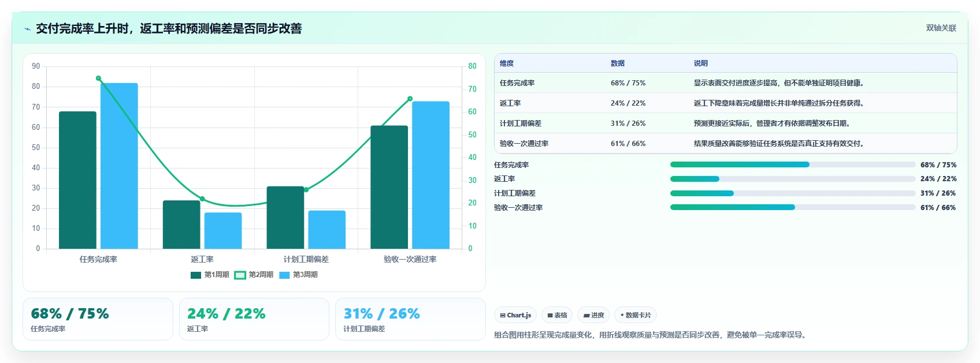980x363 pixels.
Task: Click the light blue 第3周期 legend swatch
Action: (x=284, y=275)
